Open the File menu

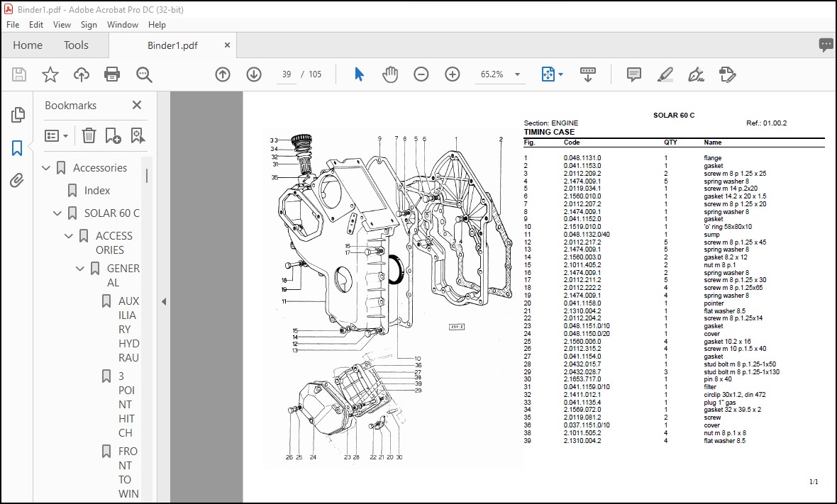tap(13, 25)
